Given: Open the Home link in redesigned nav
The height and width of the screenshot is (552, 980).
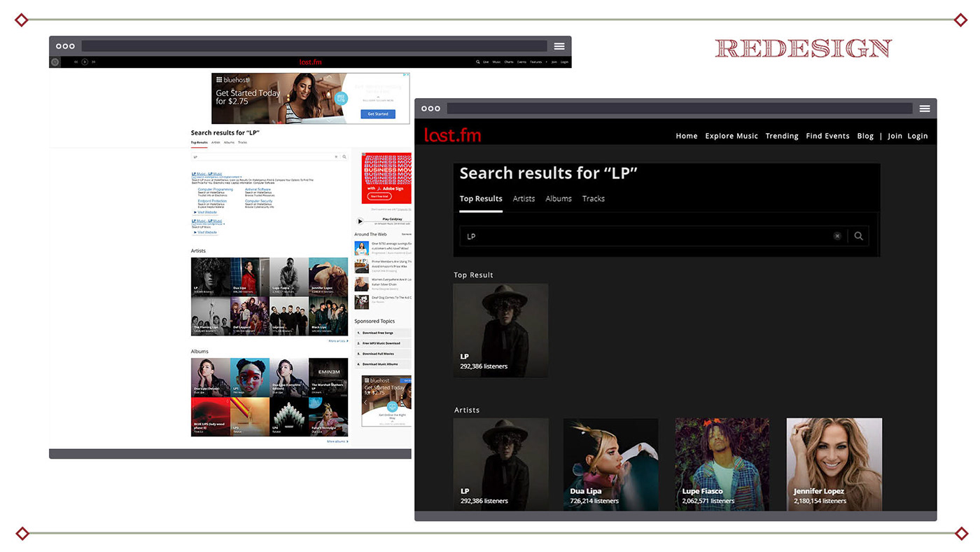Looking at the screenshot, I should click(687, 136).
